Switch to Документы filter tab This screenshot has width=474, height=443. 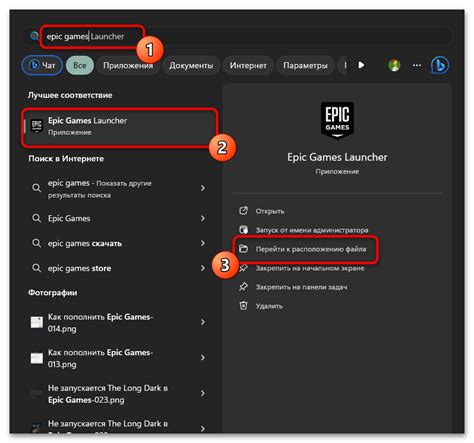(191, 65)
